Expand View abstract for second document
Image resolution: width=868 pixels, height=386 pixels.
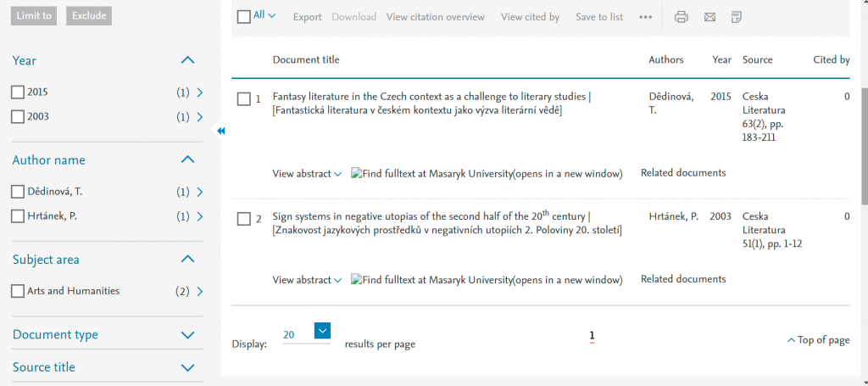(x=307, y=280)
